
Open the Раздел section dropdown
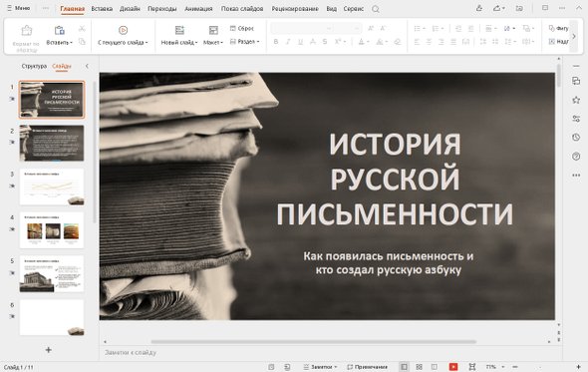pos(244,41)
